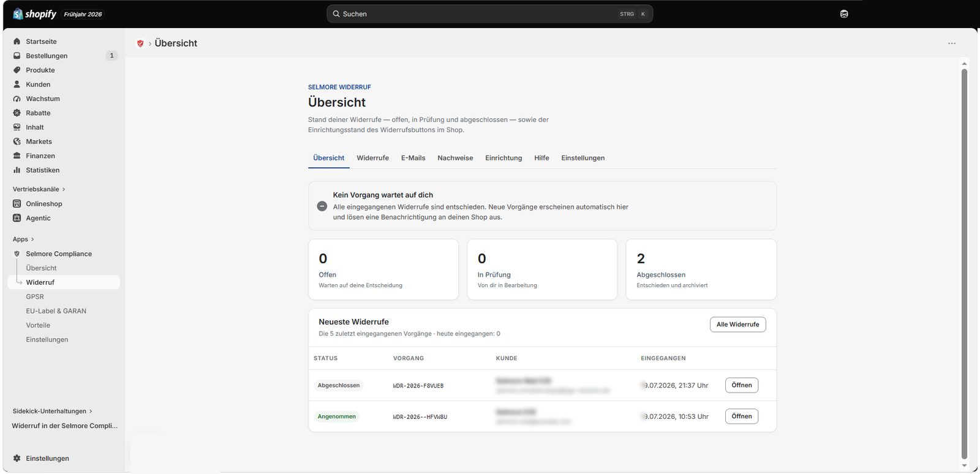Viewport: 980px width, 474px height.
Task: Open withdrawal WDR-2026--HFVW8U with Öffnen button
Action: coord(742,416)
